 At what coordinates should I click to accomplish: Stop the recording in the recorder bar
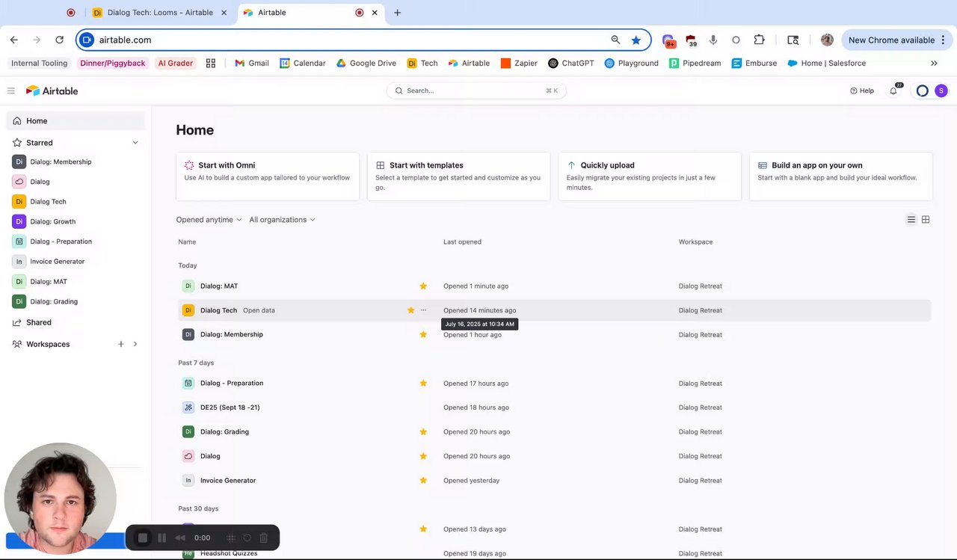tap(143, 538)
